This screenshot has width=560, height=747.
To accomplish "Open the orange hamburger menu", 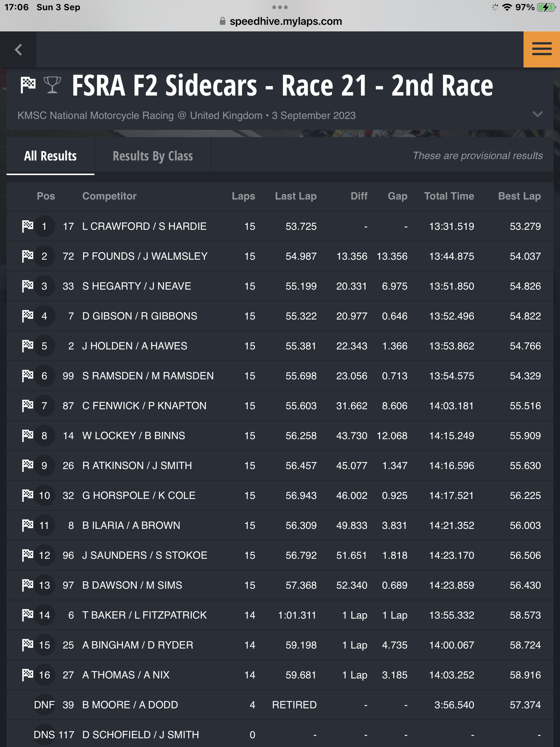I will 541,49.
